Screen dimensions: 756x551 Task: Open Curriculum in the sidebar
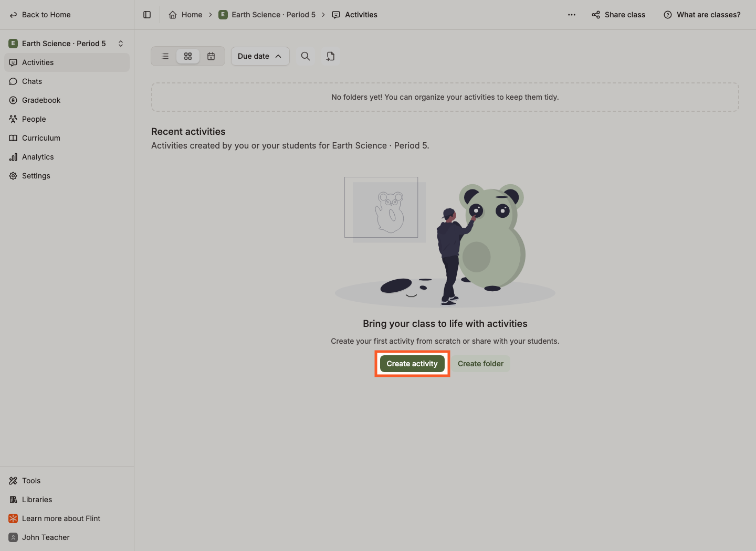tap(67, 138)
